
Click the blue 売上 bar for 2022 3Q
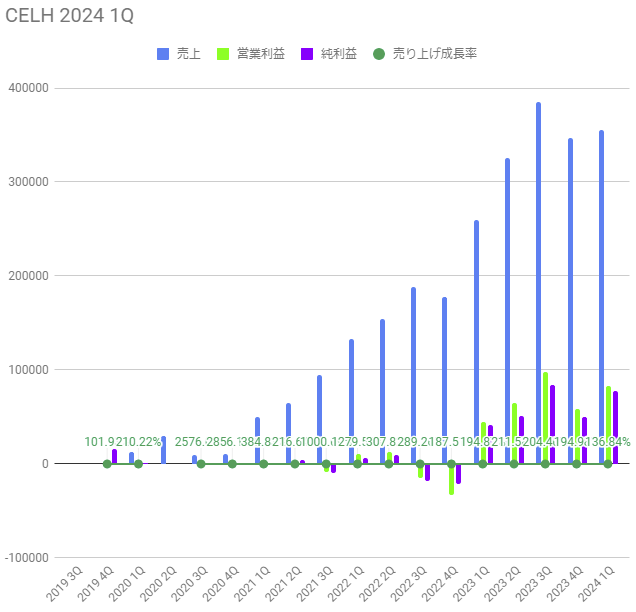(413, 376)
